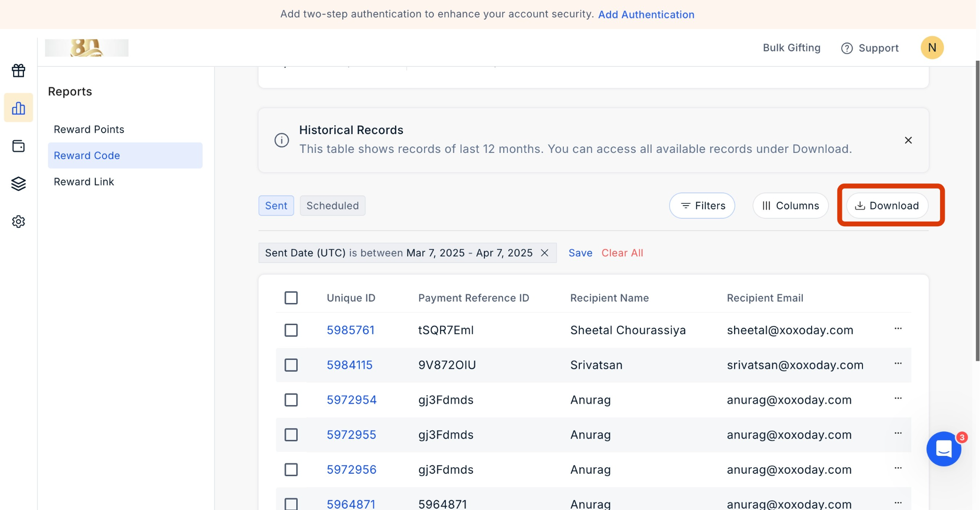Open Unique ID 5984115 link
The height and width of the screenshot is (510, 980).
click(349, 365)
